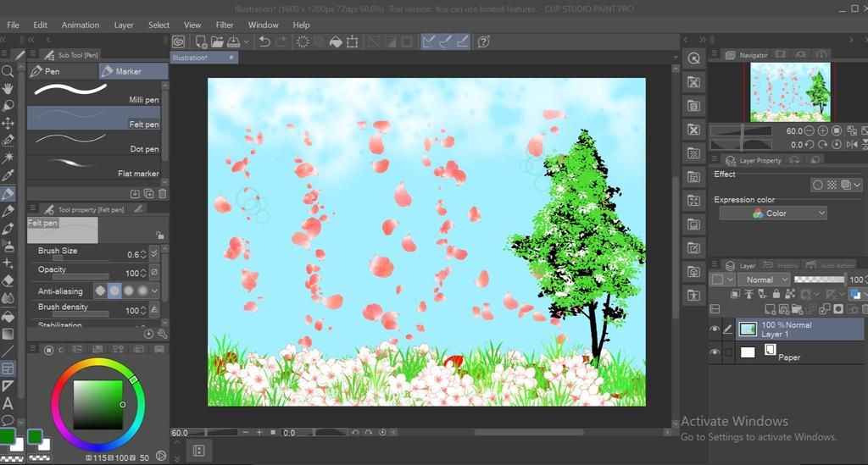Select the Hand move-view tool
Viewport: 868px width, 465px height.
pos(8,88)
